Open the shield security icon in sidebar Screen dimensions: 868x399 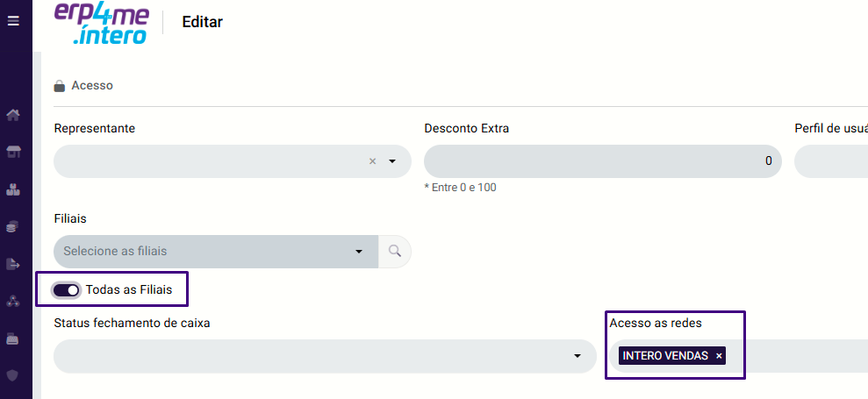(x=13, y=375)
